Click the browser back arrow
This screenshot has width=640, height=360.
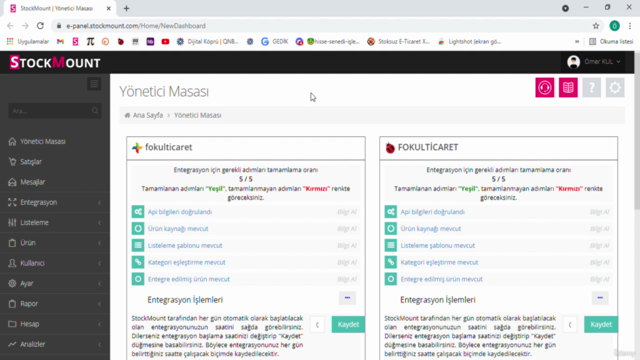pos(10,26)
